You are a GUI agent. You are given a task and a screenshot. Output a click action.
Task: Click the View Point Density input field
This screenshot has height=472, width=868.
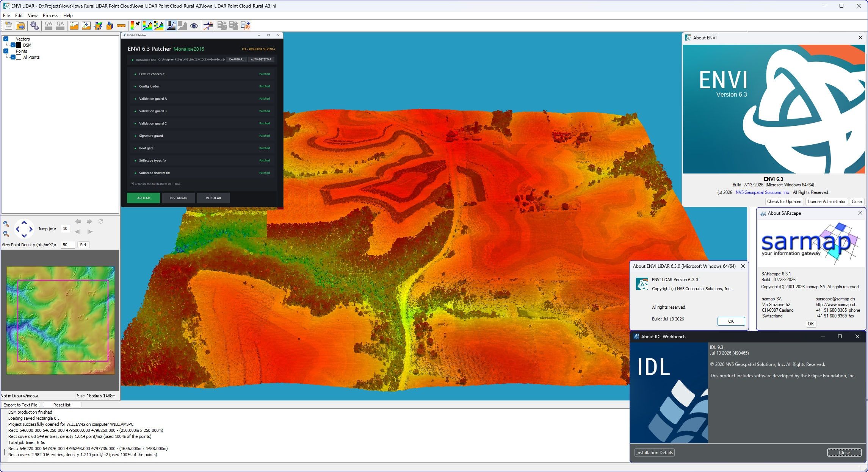click(68, 245)
